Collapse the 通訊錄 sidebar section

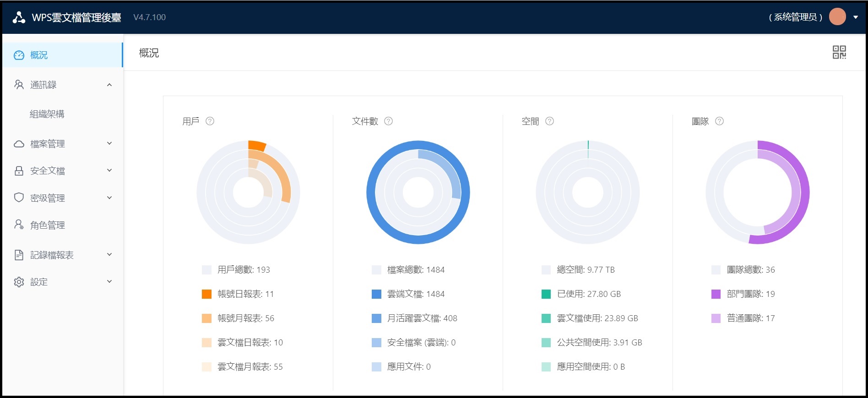[x=109, y=85]
